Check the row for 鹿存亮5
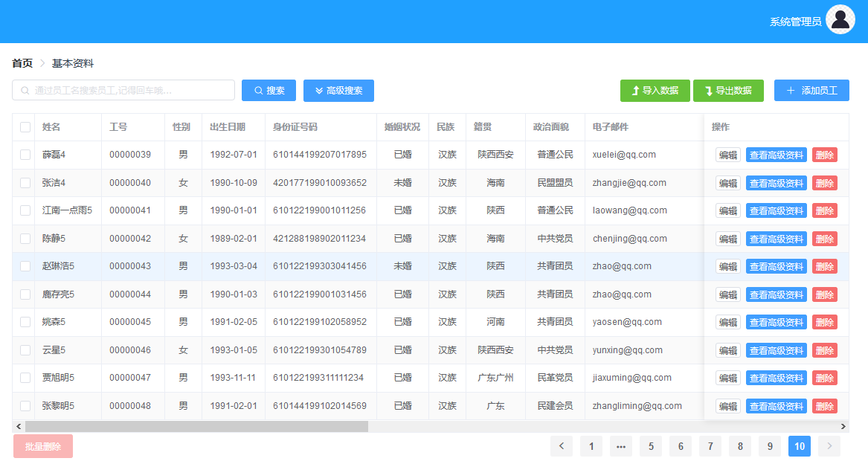Viewport: 868px width, 464px height. pos(25,294)
